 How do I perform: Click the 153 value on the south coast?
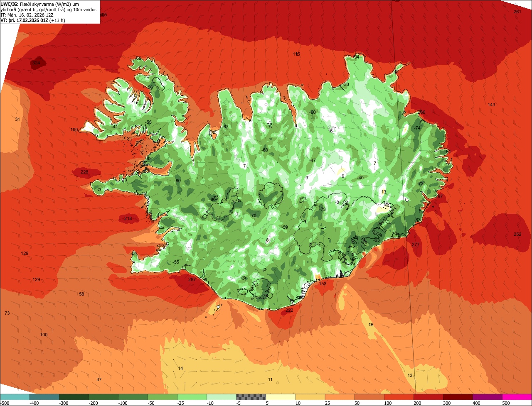pos(323,284)
